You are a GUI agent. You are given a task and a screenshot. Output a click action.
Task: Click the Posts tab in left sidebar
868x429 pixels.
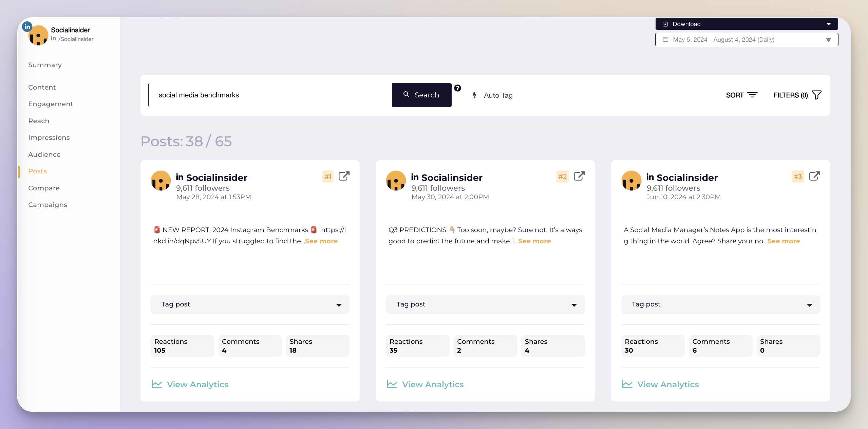38,170
